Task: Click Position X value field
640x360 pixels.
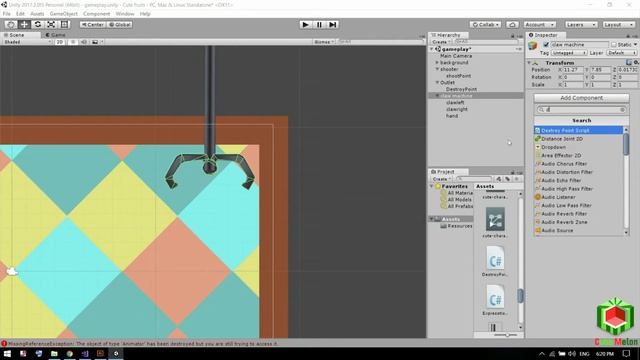Action: pyautogui.click(x=573, y=70)
